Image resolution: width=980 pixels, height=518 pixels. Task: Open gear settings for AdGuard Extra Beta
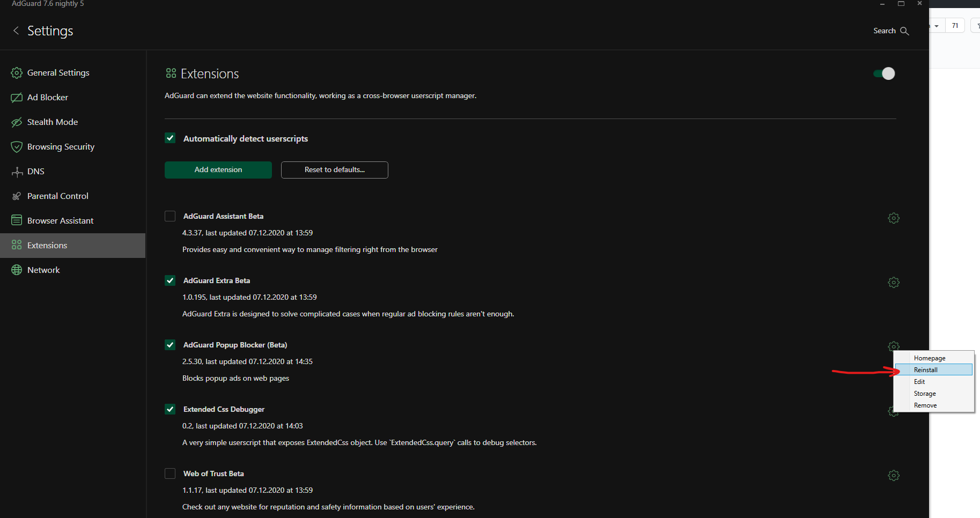click(x=894, y=283)
